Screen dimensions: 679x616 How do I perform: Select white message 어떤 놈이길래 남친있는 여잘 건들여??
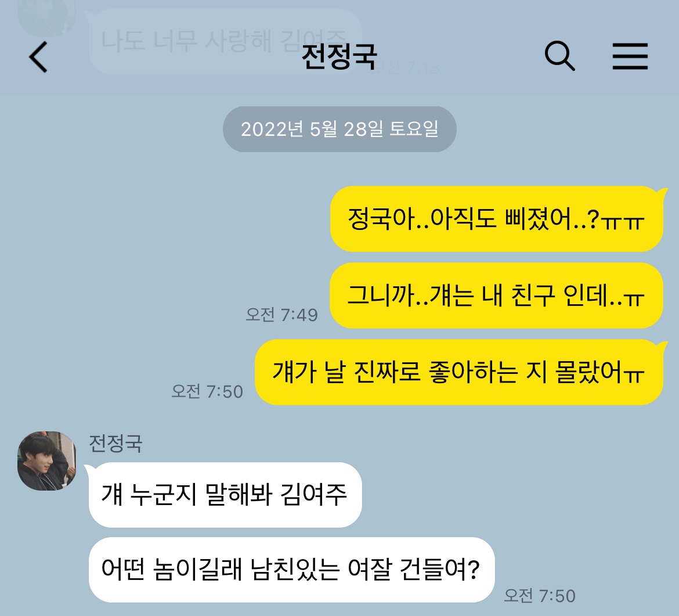pos(291,570)
